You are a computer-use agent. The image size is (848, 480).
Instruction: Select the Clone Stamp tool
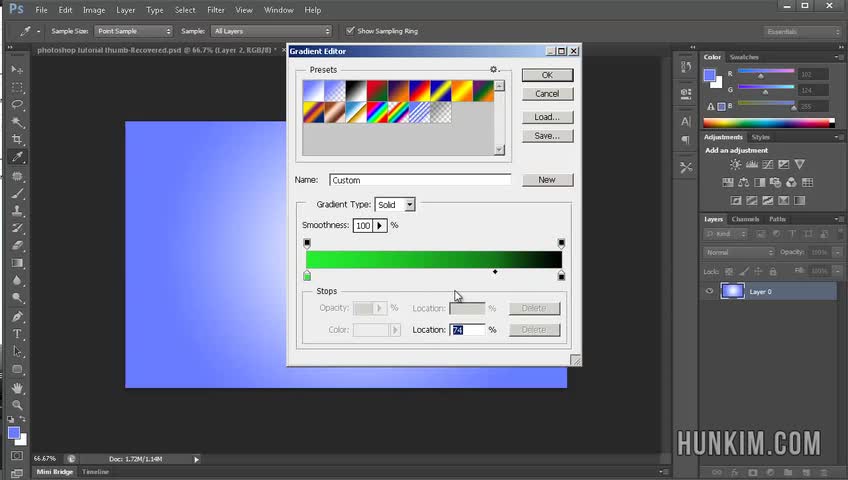(17, 210)
